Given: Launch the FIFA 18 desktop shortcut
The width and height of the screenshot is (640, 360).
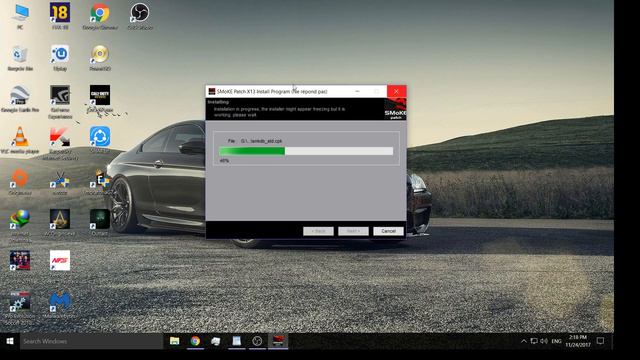Looking at the screenshot, I should click(x=60, y=16).
